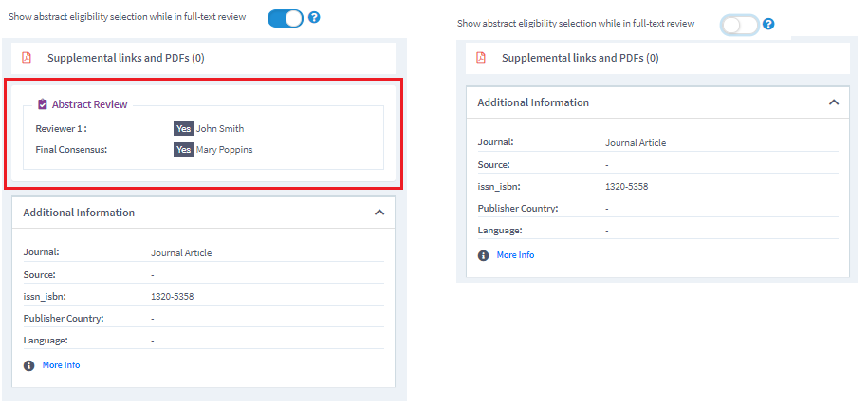
Task: Select the Abstract Review heading
Action: click(90, 104)
